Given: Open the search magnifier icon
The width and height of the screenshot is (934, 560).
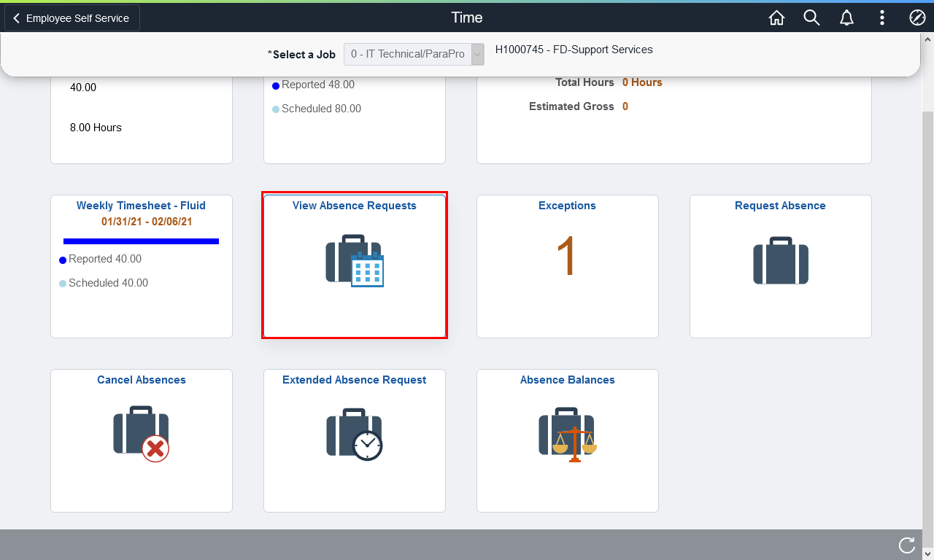Looking at the screenshot, I should click(x=811, y=18).
